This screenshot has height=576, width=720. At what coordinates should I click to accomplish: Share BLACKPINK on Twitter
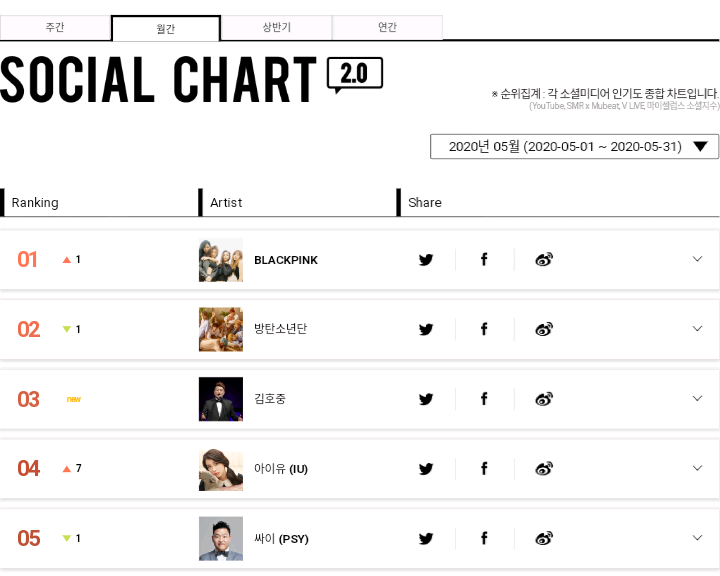coord(426,260)
